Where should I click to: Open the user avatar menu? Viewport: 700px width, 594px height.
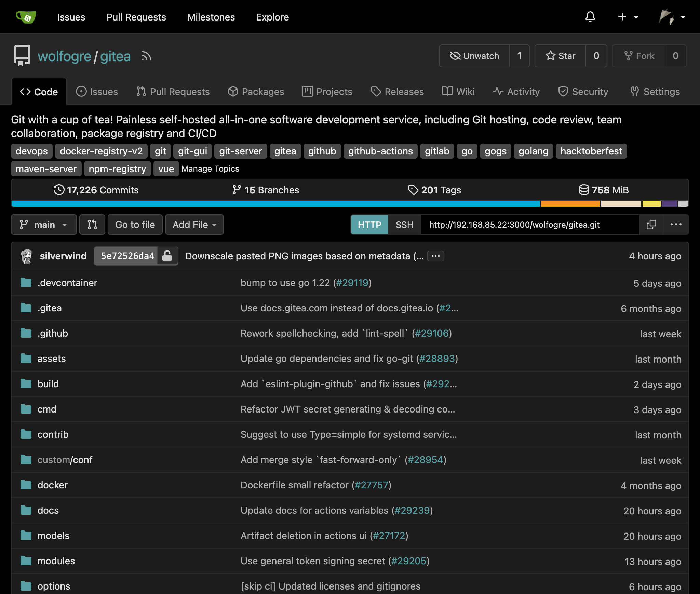click(672, 17)
